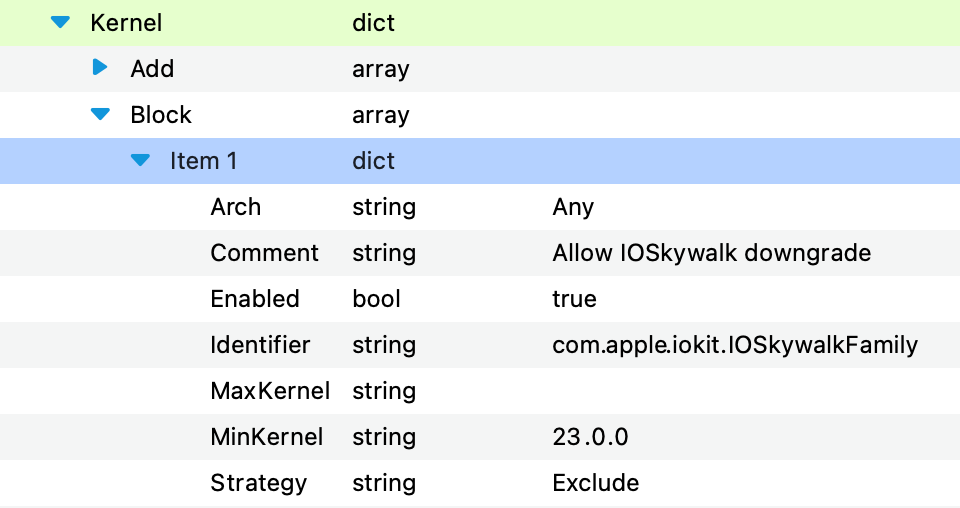Select the MinKernel value 23.0.0
The height and width of the screenshot is (508, 960).
point(590,437)
